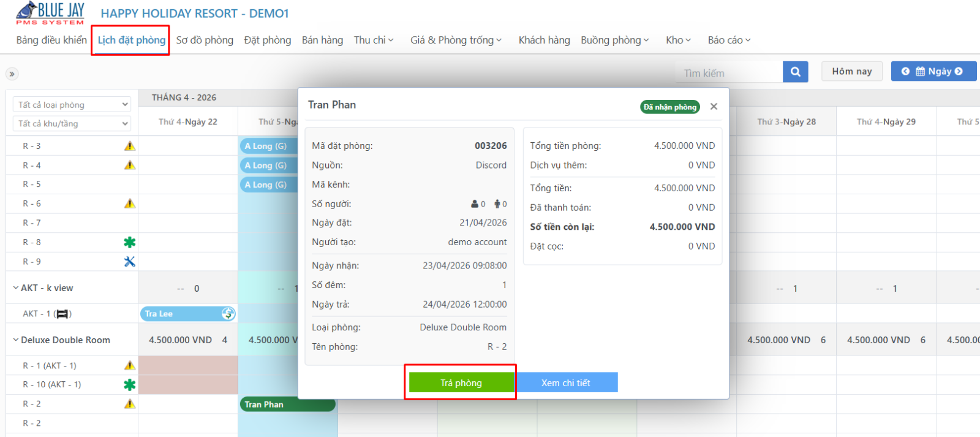The image size is (980, 437).
Task: Open the Ngày calendar date picker
Action: 933,71
